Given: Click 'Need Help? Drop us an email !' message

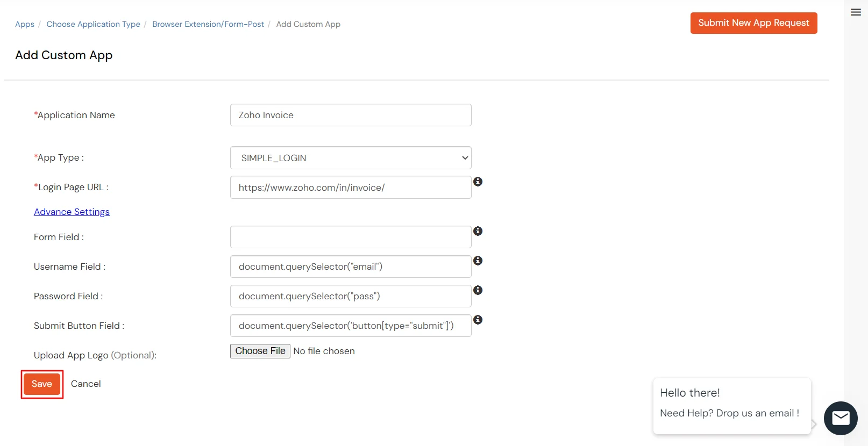Looking at the screenshot, I should point(729,413).
